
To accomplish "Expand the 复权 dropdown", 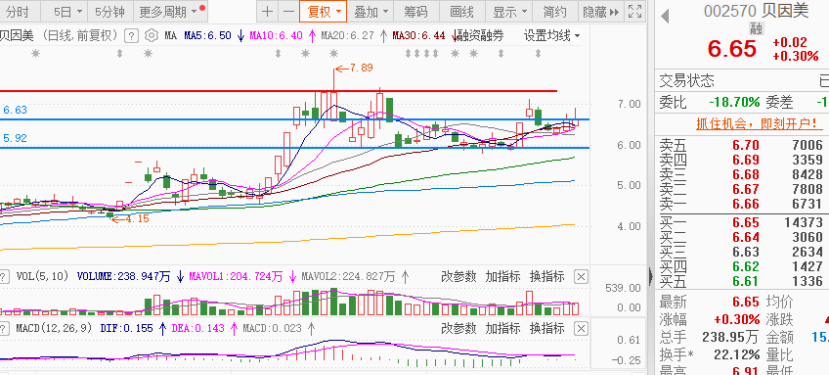I will tap(323, 12).
